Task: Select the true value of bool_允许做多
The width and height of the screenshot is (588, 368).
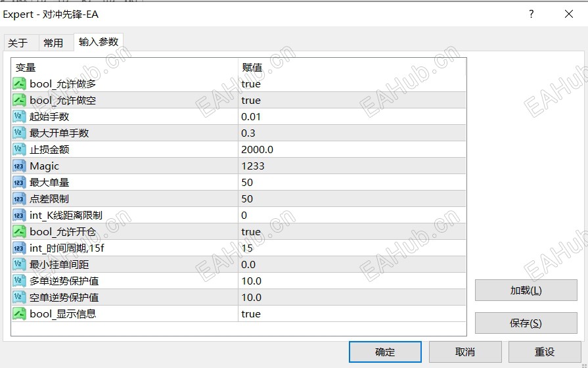Action: (x=251, y=83)
